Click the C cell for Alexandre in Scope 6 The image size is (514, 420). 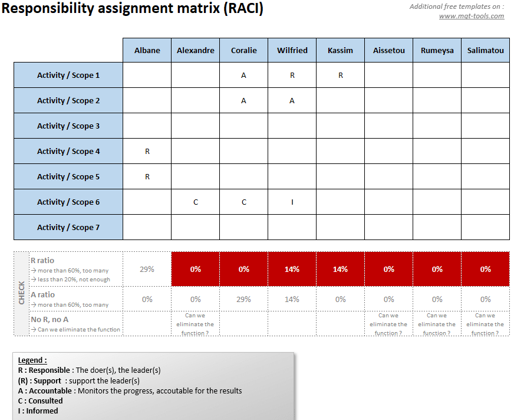[x=195, y=202]
